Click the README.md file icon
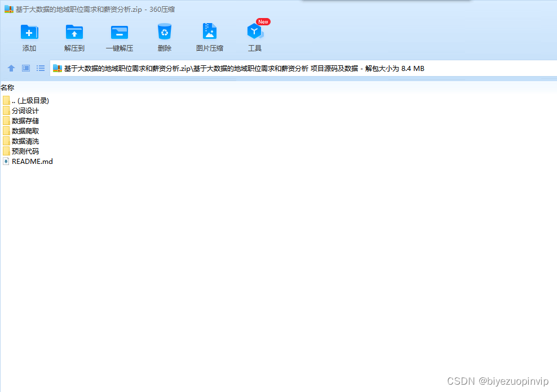The height and width of the screenshot is (392, 557). (x=6, y=161)
